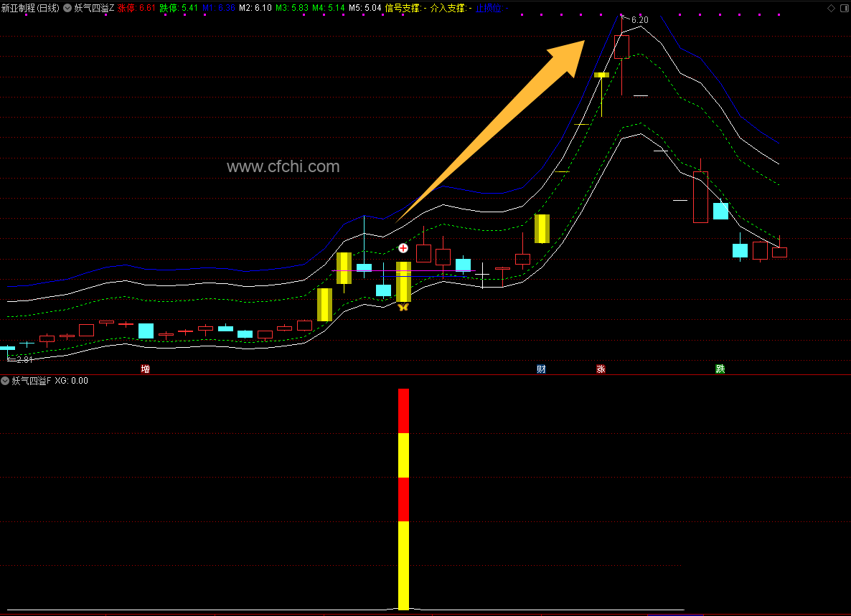Click the red-yellow XG signal bar
851x616 pixels.
pyautogui.click(x=403, y=499)
